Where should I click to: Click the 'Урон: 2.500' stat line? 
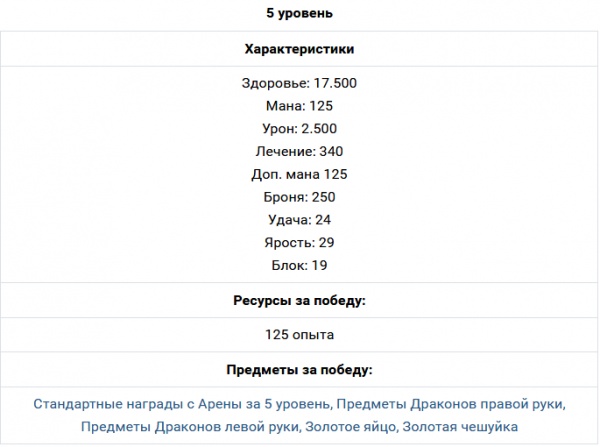tap(300, 128)
